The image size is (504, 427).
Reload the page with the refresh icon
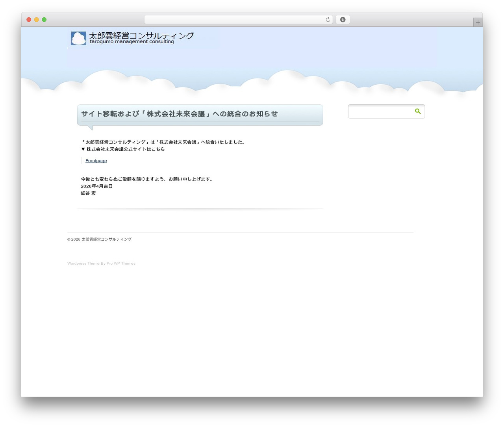coord(328,20)
